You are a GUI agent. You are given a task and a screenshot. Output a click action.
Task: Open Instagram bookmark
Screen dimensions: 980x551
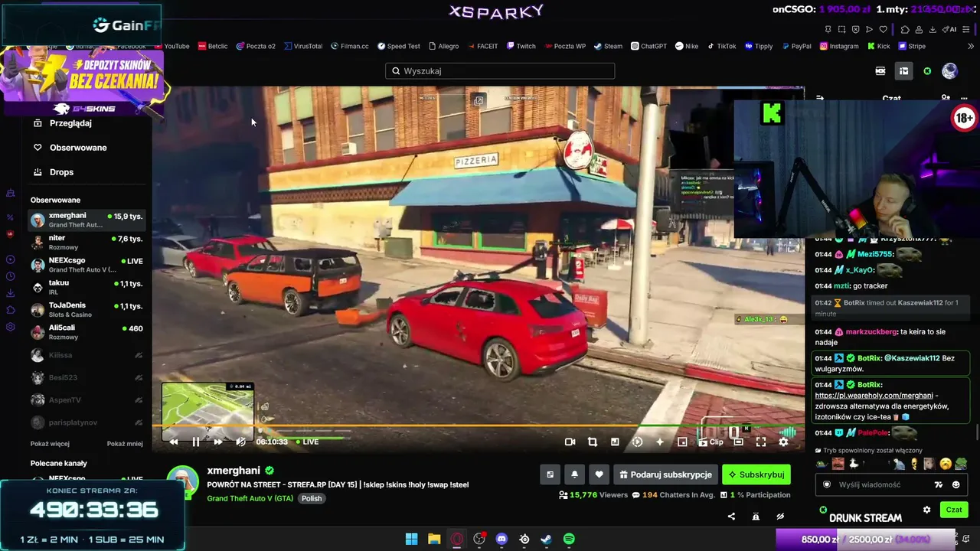[x=839, y=46]
